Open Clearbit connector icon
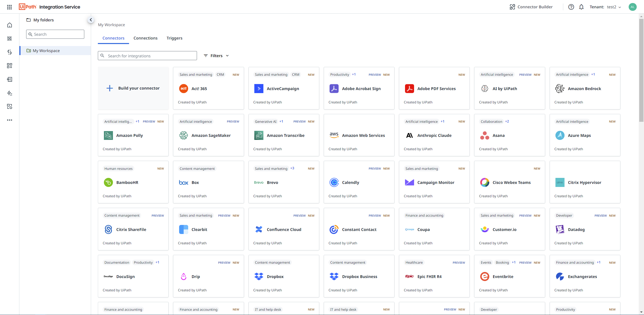The image size is (644, 315). coord(184,229)
